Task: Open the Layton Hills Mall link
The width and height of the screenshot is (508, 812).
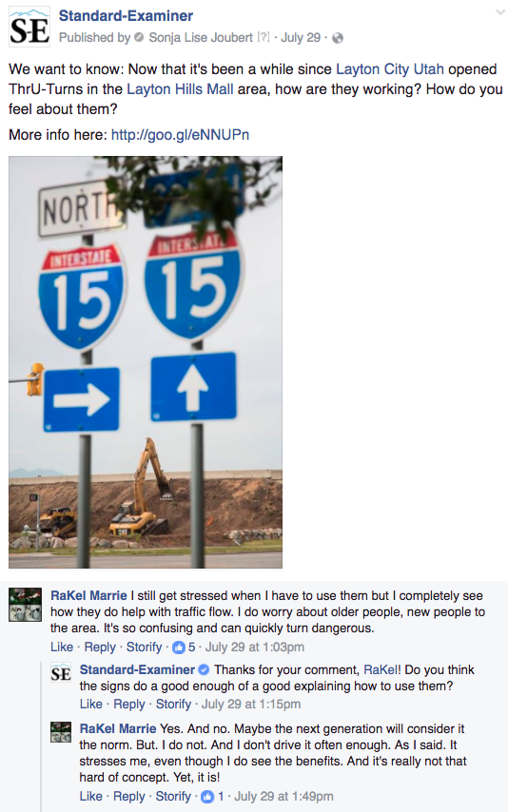Action: 180,89
